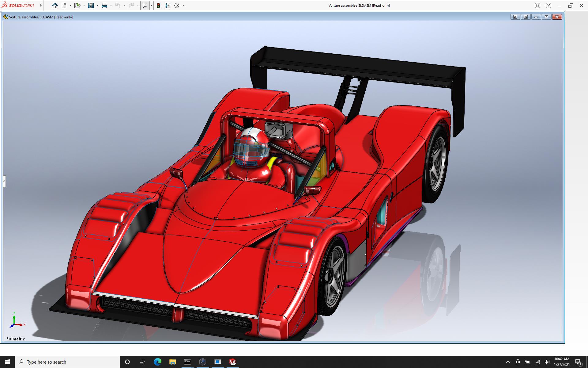588x368 pixels.
Task: Click the Dimetric view label
Action: coord(16,339)
